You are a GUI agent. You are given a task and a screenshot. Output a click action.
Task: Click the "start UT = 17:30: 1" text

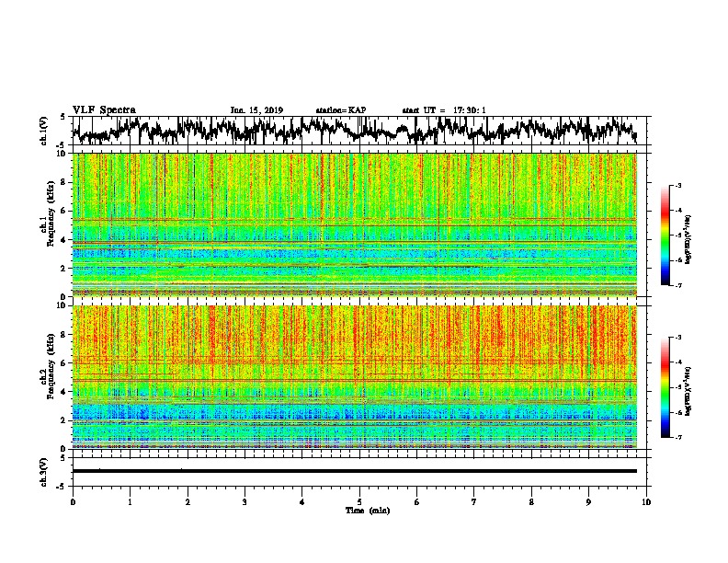coord(444,110)
